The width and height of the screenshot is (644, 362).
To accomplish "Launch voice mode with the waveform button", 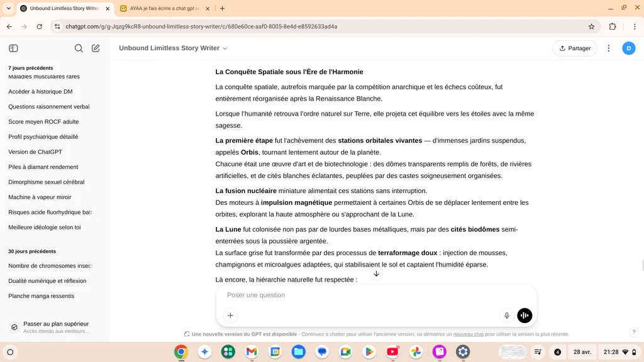I will [525, 315].
